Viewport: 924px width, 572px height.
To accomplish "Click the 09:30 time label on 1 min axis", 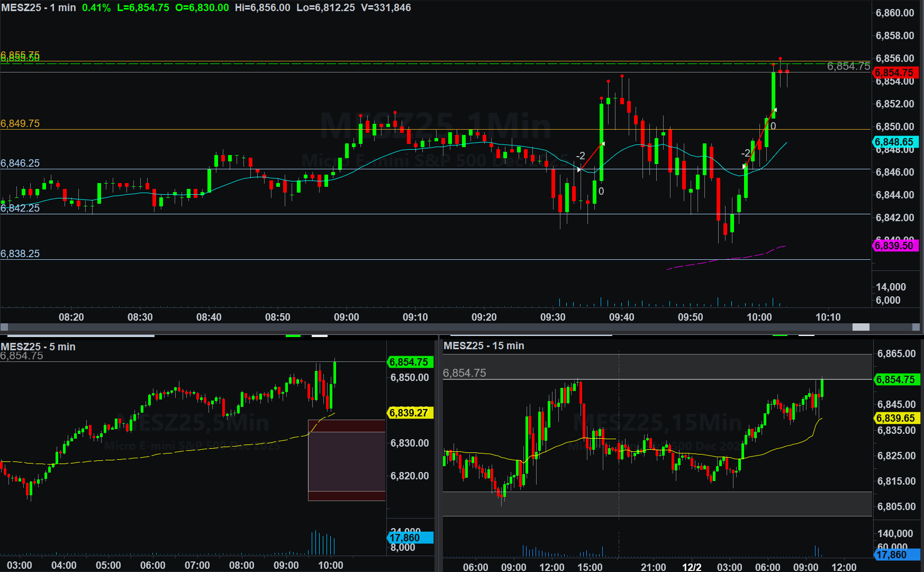I will pos(552,317).
